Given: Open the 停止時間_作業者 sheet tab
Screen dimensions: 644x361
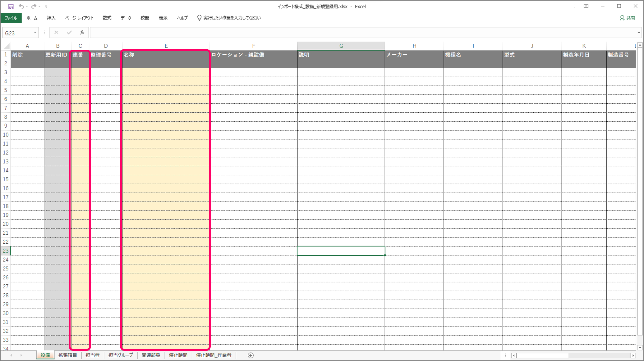Looking at the screenshot, I should (214, 355).
